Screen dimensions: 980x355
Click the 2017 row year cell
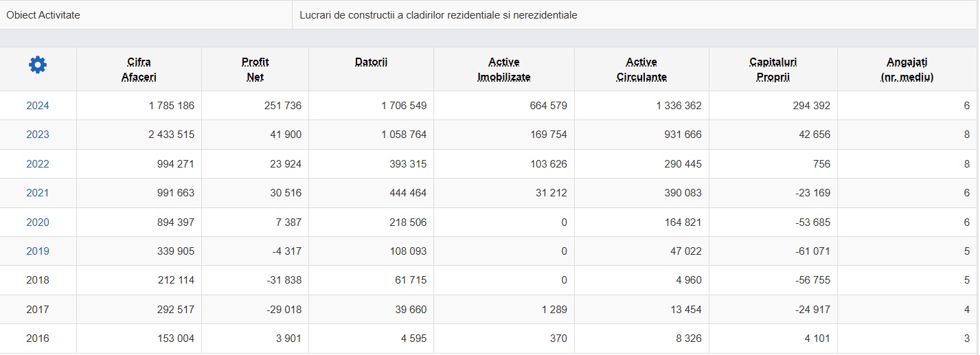click(x=38, y=310)
